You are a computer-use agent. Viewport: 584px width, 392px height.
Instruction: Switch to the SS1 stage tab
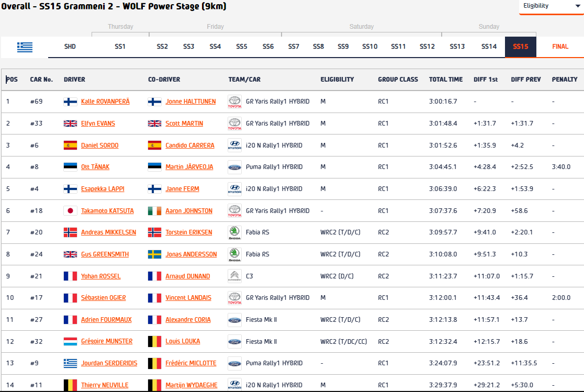(x=120, y=47)
